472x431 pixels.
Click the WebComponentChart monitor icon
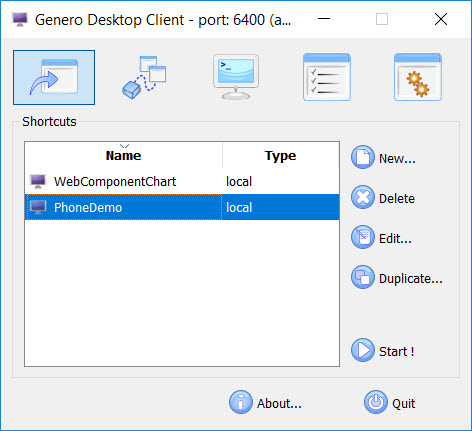pyautogui.click(x=38, y=181)
